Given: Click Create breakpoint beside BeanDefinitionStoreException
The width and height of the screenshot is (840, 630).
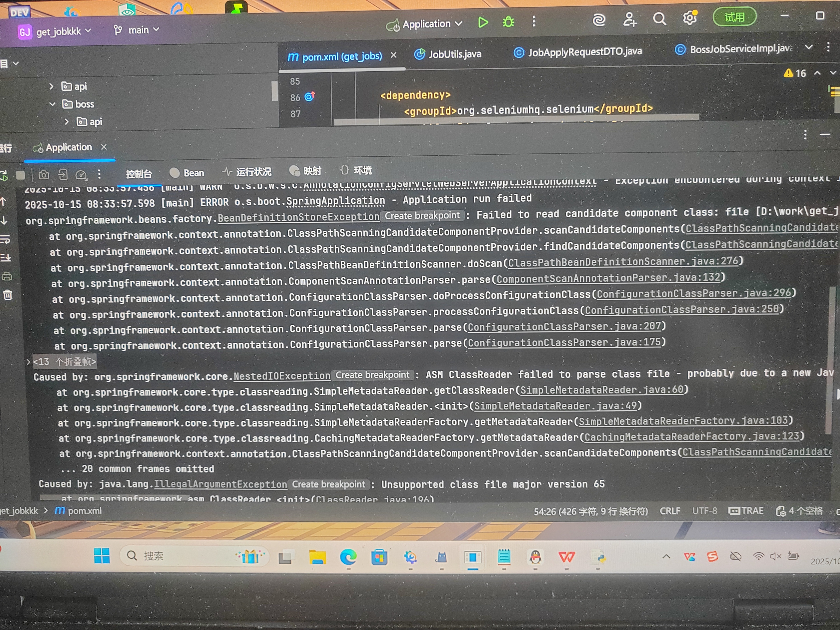Looking at the screenshot, I should tap(422, 216).
